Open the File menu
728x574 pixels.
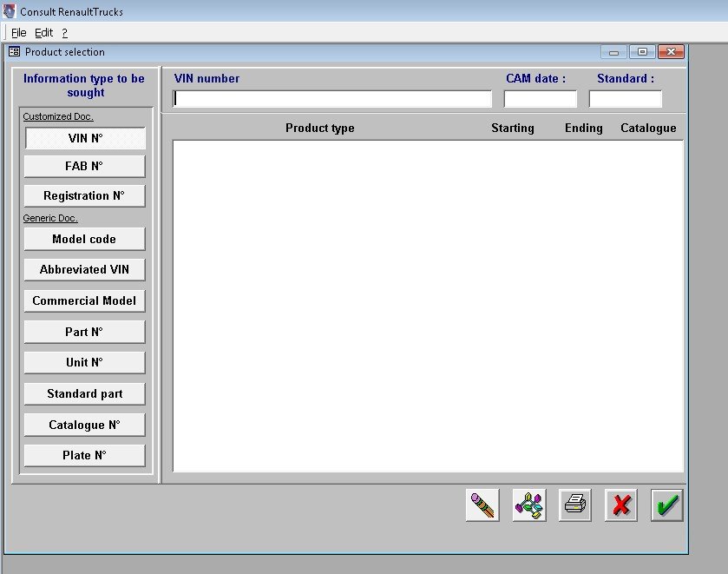(x=18, y=32)
